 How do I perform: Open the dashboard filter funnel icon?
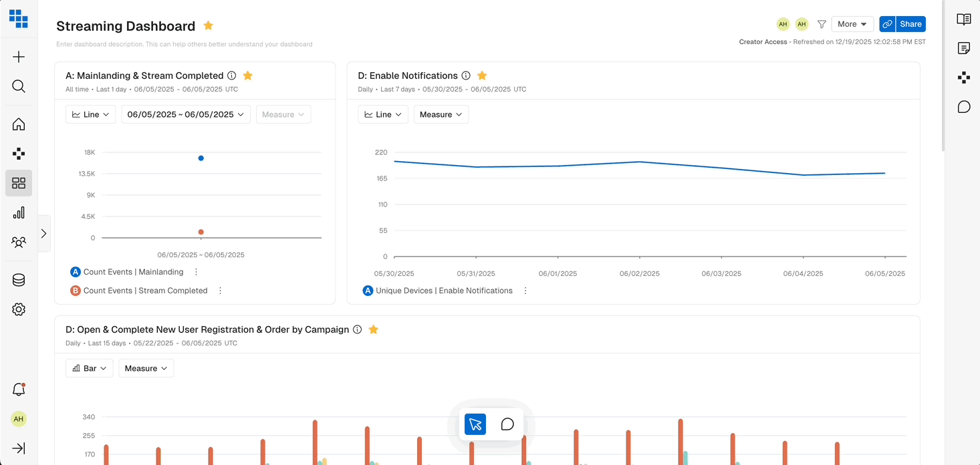pyautogui.click(x=822, y=24)
